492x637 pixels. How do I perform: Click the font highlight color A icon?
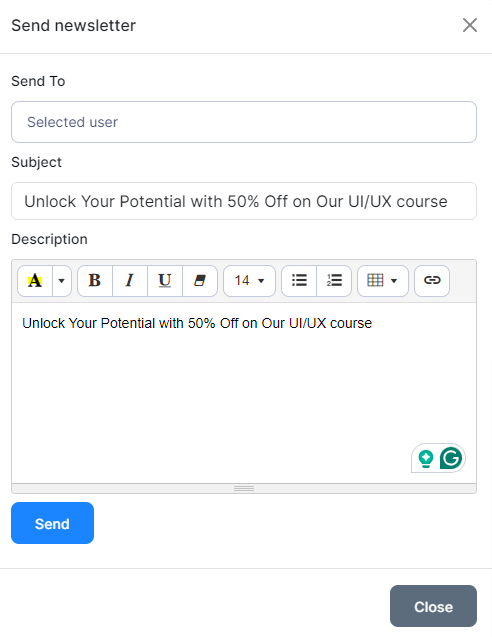pos(35,281)
